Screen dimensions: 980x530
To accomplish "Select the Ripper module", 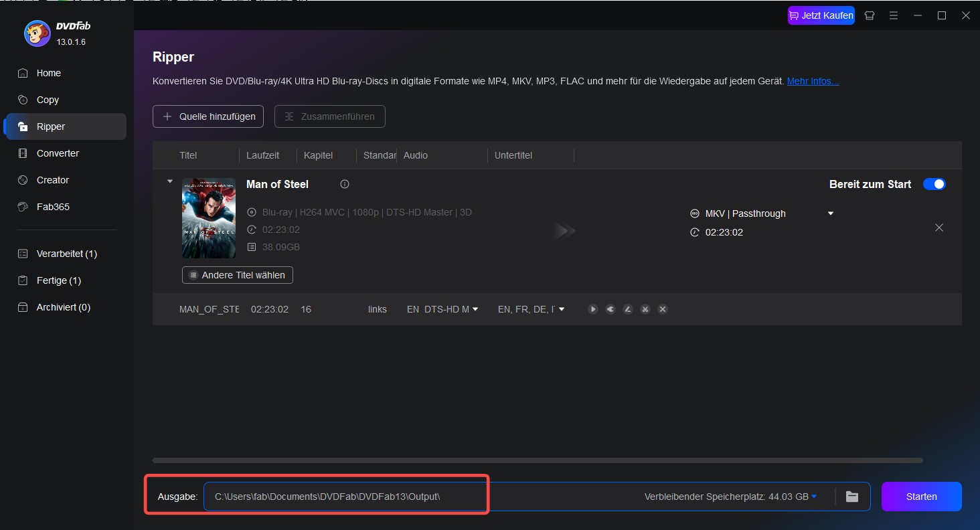I will 65,126.
